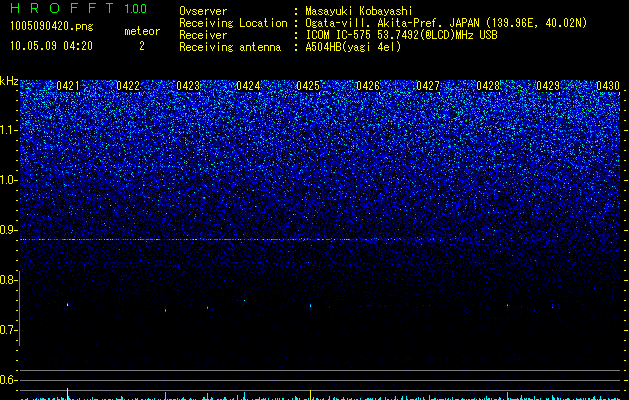Click the Receiver label
Viewport: 629px width, 400px height.
click(x=203, y=35)
